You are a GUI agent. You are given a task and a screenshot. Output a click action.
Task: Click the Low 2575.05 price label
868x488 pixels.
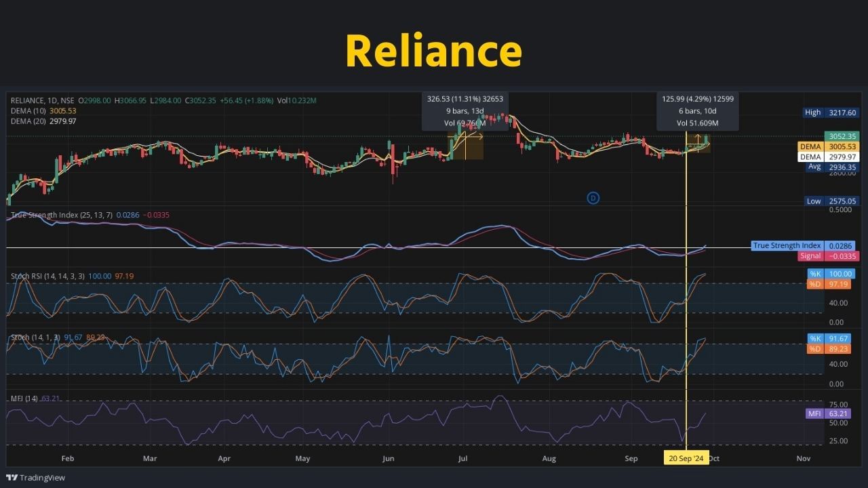[x=831, y=201]
